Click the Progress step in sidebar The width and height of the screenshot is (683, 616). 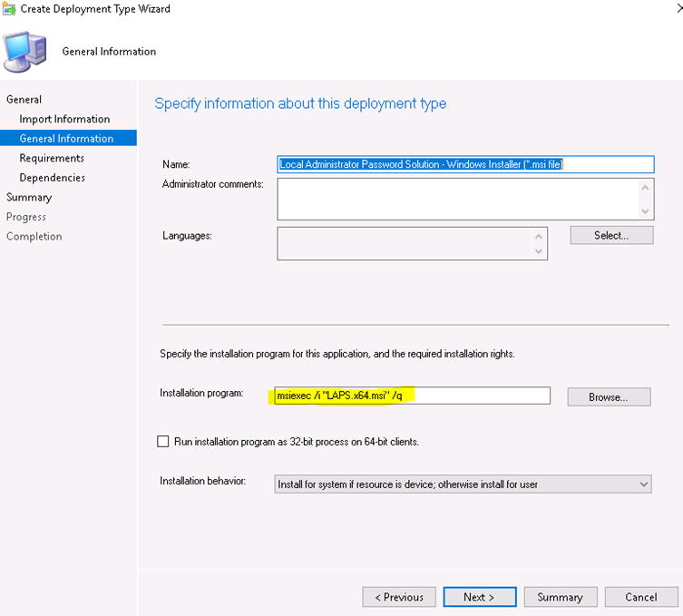(x=26, y=217)
